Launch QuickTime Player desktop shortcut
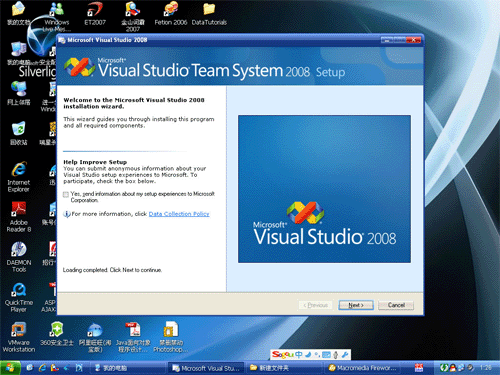500x375 pixels. click(x=18, y=298)
